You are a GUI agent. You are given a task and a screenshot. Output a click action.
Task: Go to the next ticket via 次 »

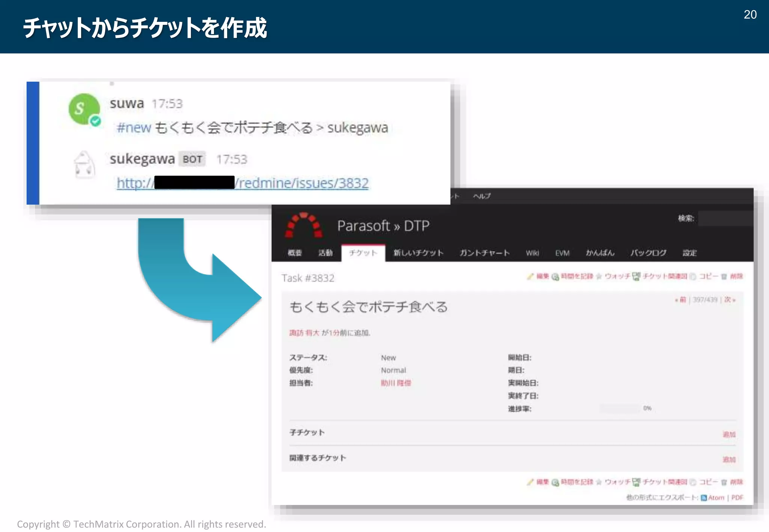730,300
